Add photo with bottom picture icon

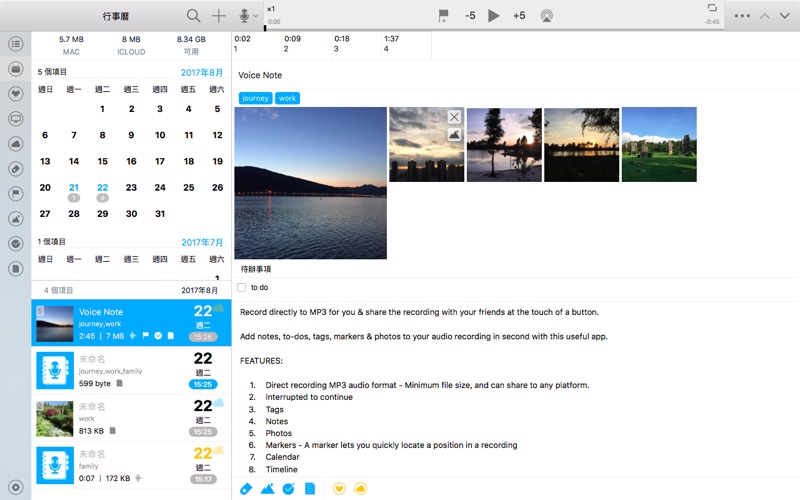point(267,489)
